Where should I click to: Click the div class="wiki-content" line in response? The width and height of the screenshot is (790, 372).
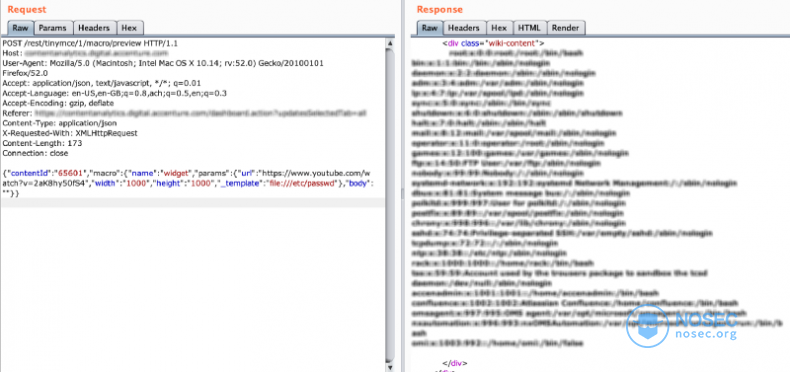(x=493, y=43)
